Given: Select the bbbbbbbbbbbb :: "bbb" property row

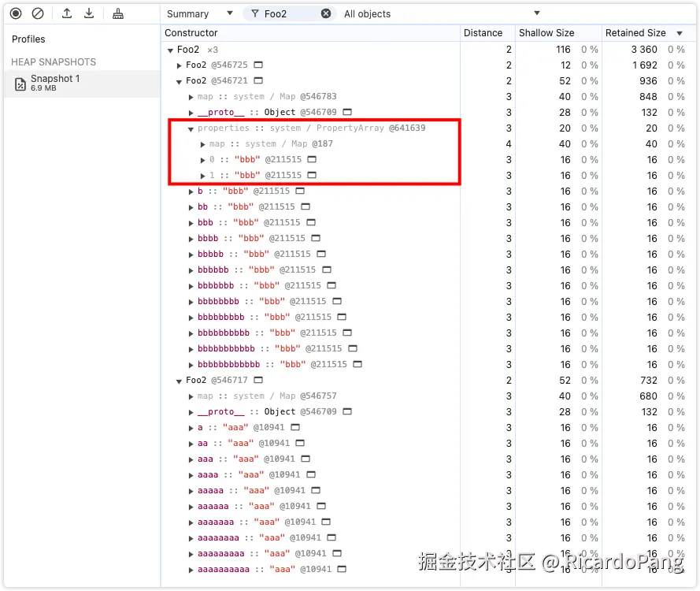Looking at the screenshot, I should click(428, 364).
